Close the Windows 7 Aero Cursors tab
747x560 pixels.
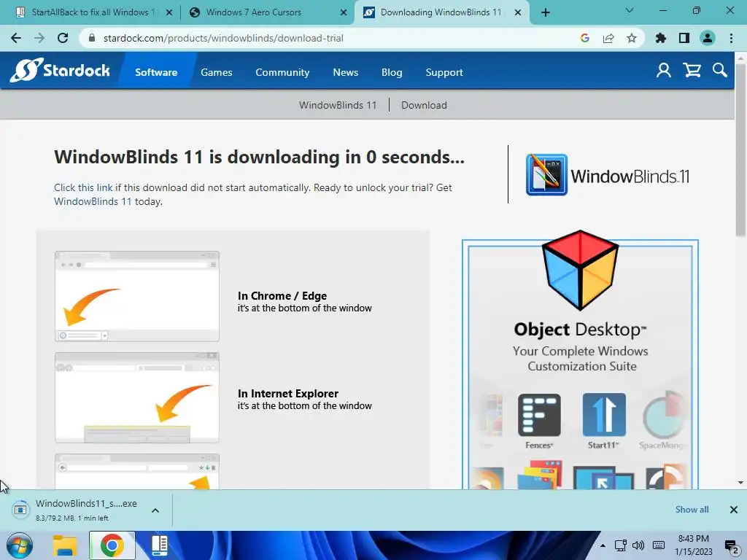coord(344,13)
